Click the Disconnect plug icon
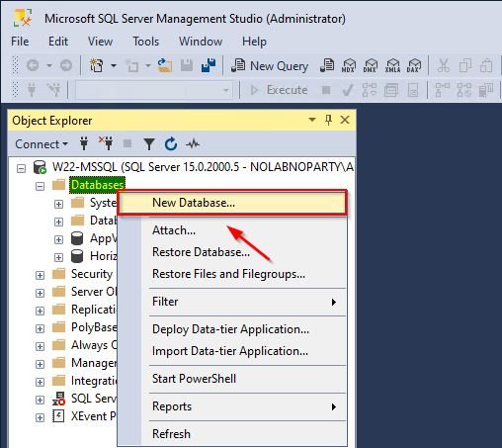The height and width of the screenshot is (448, 502). pyautogui.click(x=106, y=143)
